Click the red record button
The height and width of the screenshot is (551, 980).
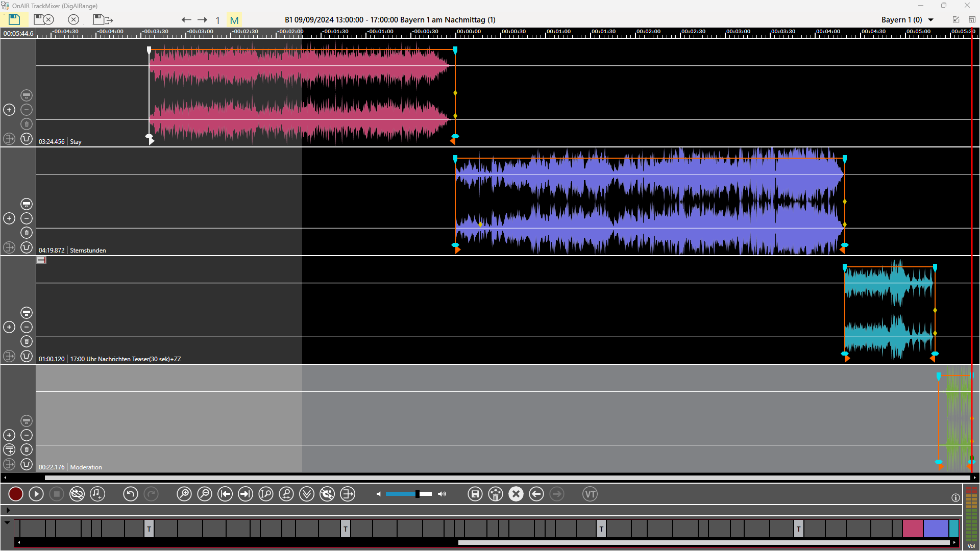point(16,494)
